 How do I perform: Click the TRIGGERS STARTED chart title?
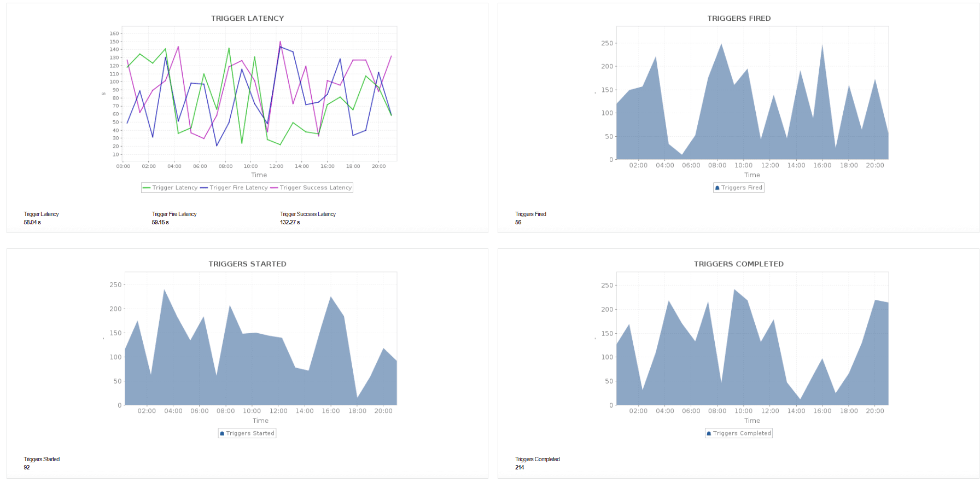[247, 264]
